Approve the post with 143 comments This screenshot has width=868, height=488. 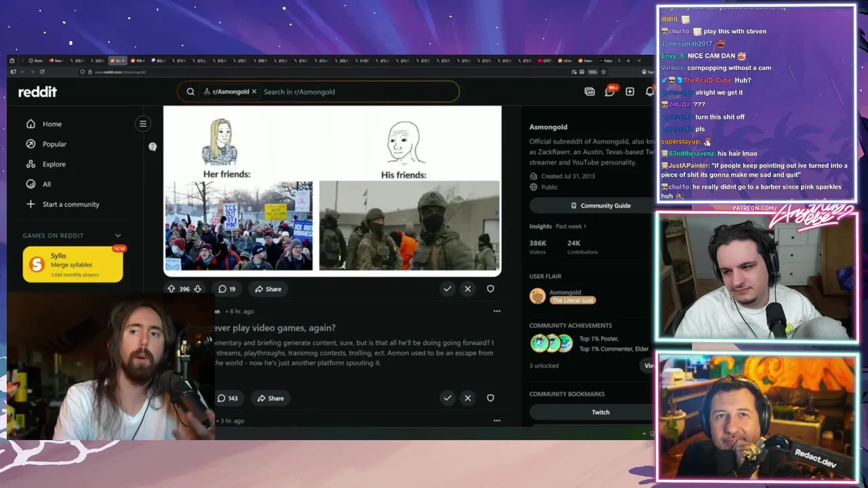coord(447,398)
